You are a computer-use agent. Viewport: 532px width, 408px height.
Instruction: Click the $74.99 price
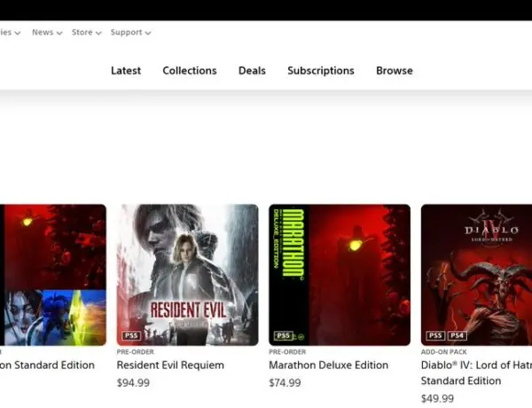click(285, 383)
